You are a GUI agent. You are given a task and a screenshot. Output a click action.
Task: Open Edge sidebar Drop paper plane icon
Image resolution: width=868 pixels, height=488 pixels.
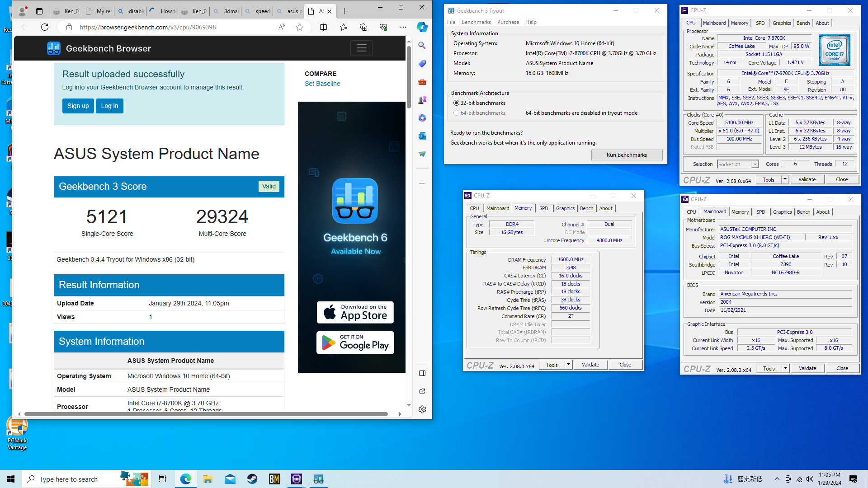tap(422, 154)
